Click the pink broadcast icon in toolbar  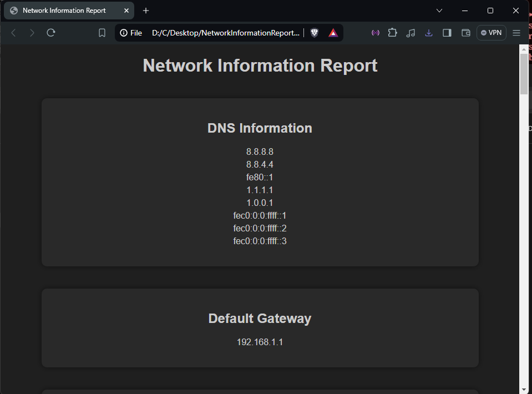[x=376, y=33]
